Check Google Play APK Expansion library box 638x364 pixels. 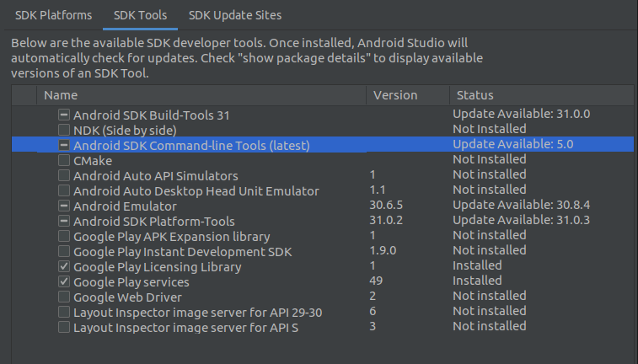point(64,236)
